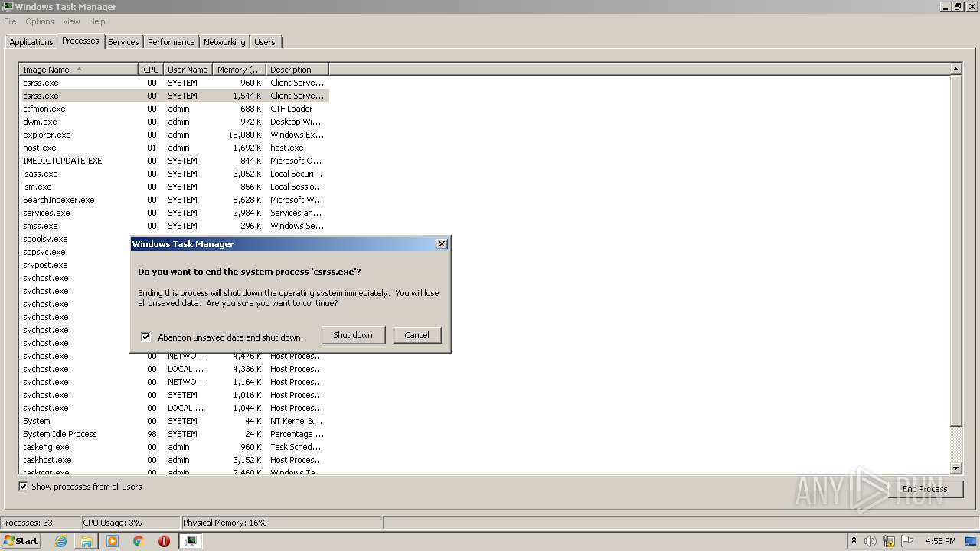Screen dimensions: 980x551
Task: Open the Action Center flag icon
Action: pos(908,541)
